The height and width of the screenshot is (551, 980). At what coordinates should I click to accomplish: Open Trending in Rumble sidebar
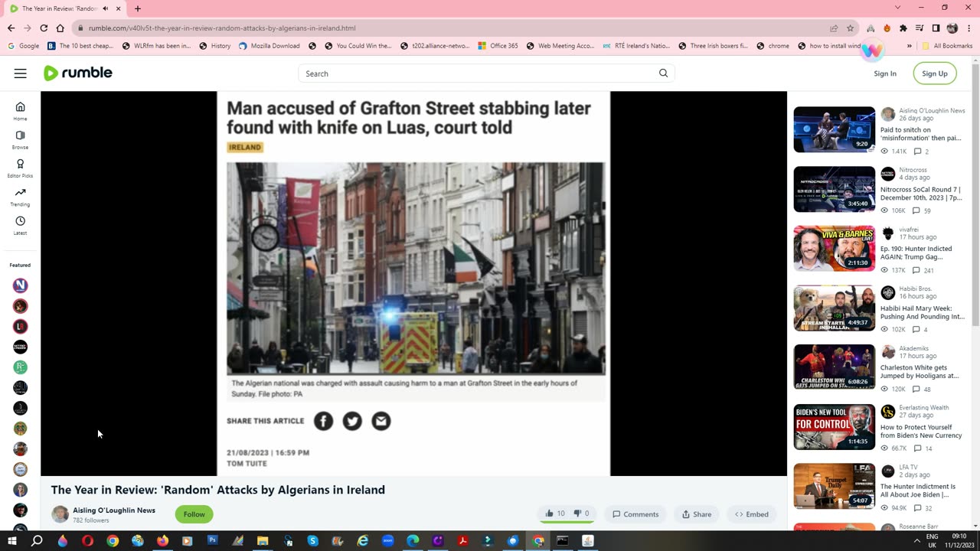coord(20,197)
